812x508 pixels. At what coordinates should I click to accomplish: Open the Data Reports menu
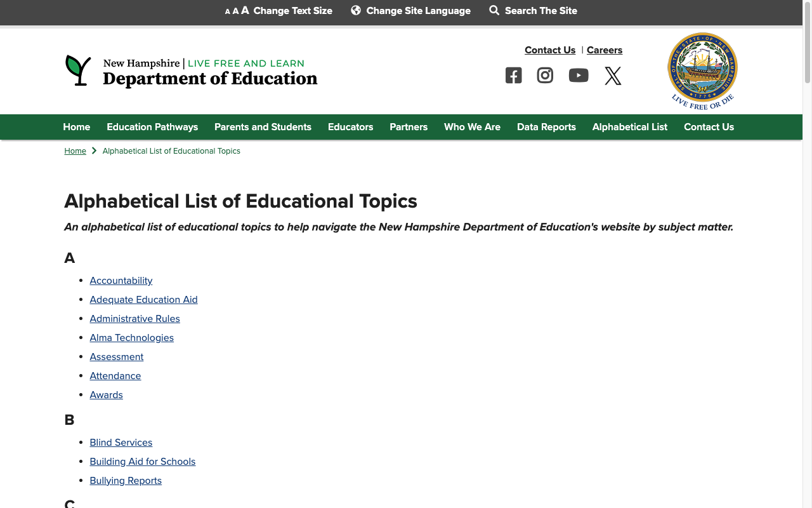coord(546,127)
